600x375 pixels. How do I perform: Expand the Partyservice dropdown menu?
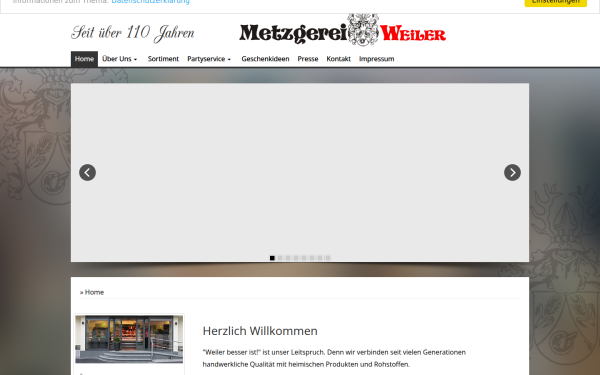pyautogui.click(x=209, y=59)
